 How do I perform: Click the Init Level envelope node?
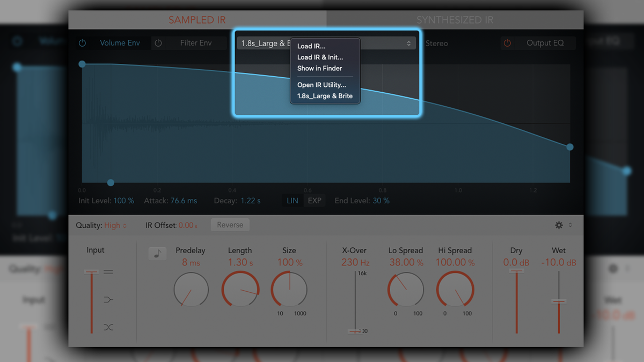[82, 64]
